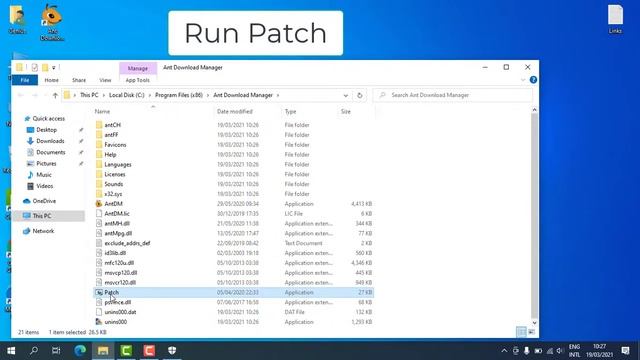Navigate to This PC breadcrumb
The width and height of the screenshot is (640, 360).
[89, 95]
